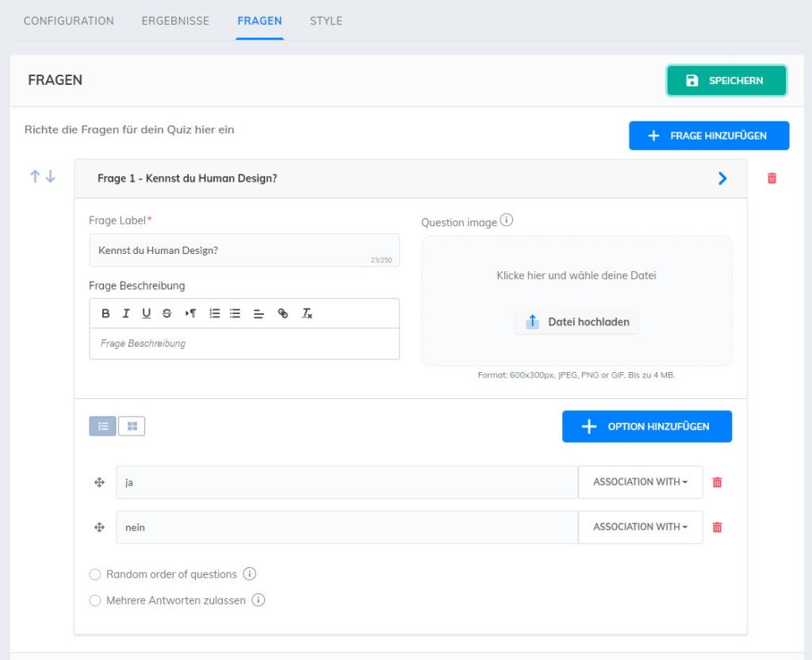Open the Style tab

(326, 21)
